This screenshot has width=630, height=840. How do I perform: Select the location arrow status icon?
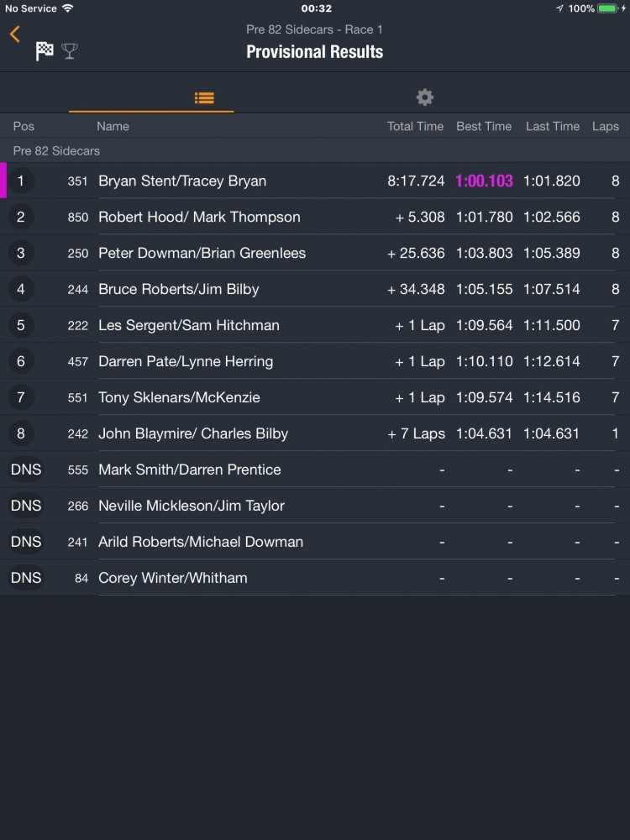pyautogui.click(x=559, y=8)
